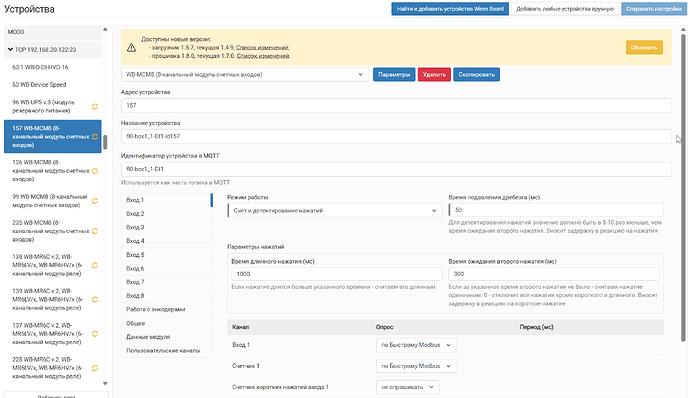Click the sync icon next to 138 WB-MR6C

coord(95,265)
